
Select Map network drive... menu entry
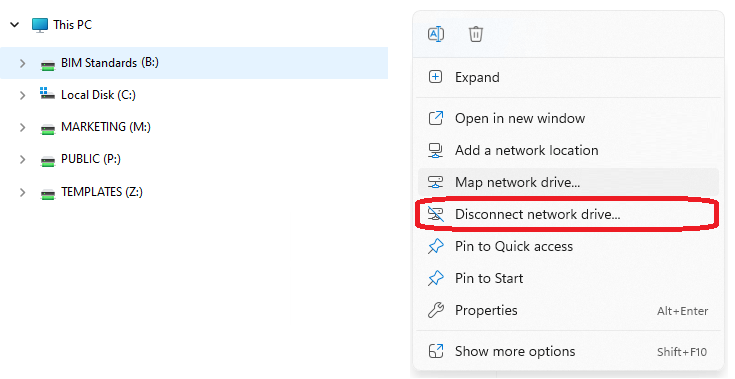point(568,182)
